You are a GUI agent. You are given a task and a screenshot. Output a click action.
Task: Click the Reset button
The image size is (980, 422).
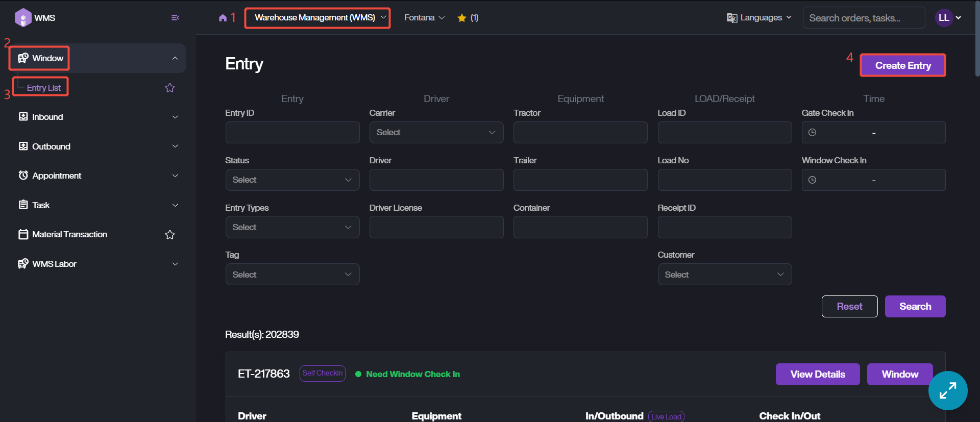click(x=849, y=306)
